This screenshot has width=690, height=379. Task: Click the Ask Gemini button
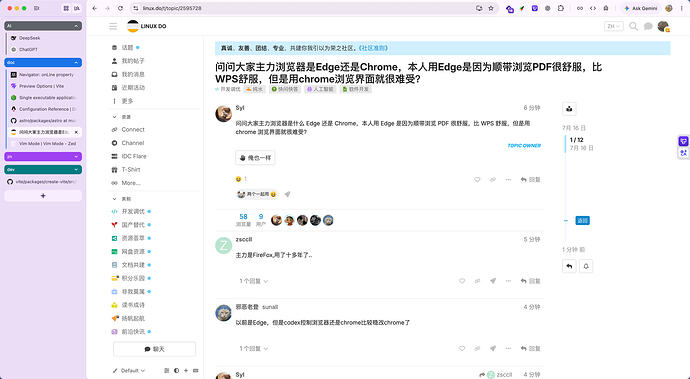click(x=641, y=8)
